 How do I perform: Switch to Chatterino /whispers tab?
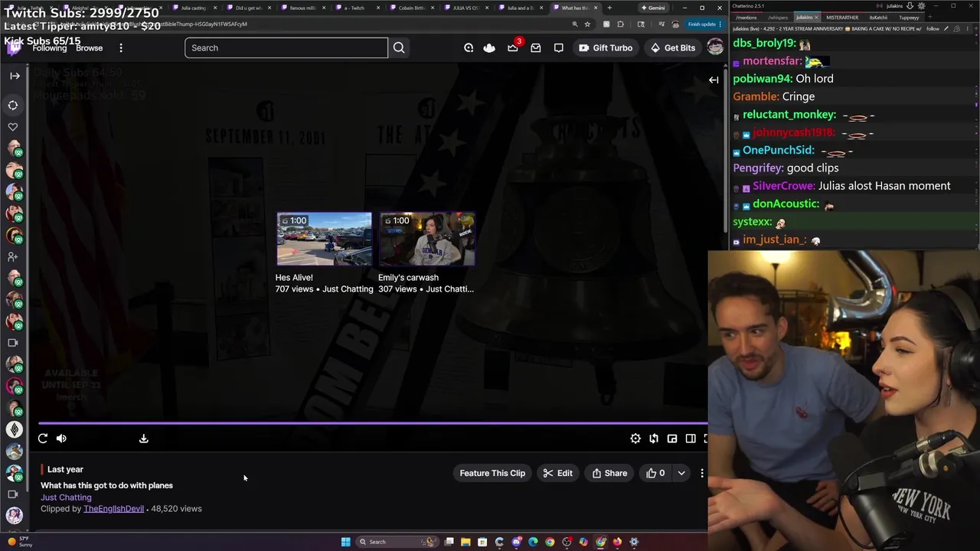coord(778,17)
